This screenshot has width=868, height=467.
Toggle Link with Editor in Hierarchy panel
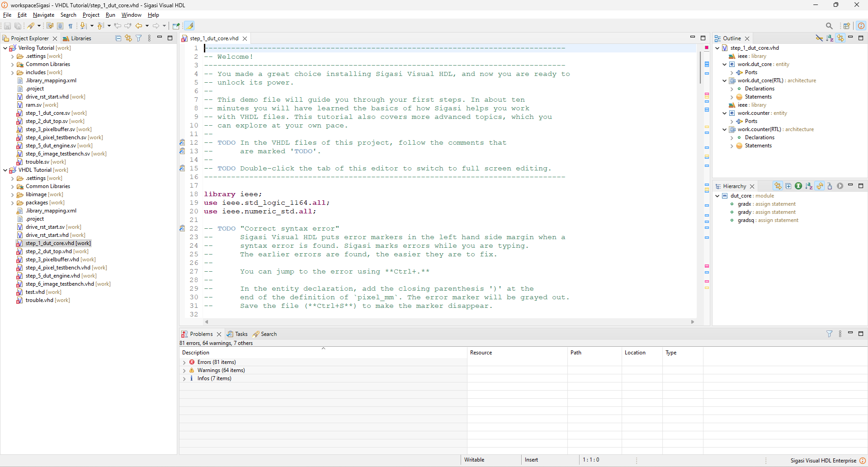click(778, 186)
